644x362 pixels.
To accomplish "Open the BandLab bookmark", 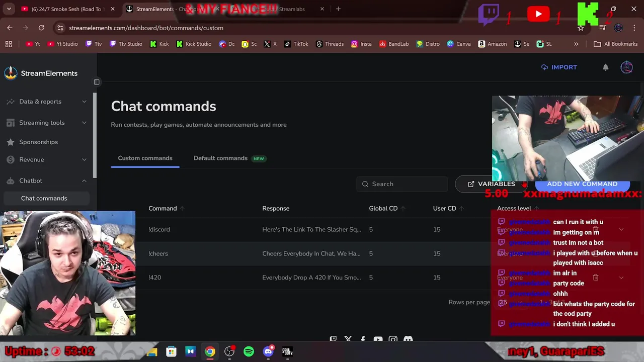I will click(x=393, y=44).
